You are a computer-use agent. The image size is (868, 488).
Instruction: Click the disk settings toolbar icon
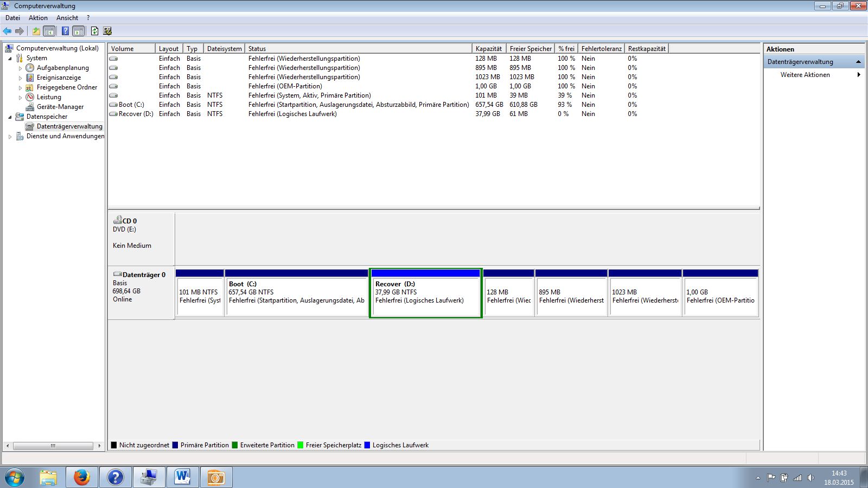(107, 31)
